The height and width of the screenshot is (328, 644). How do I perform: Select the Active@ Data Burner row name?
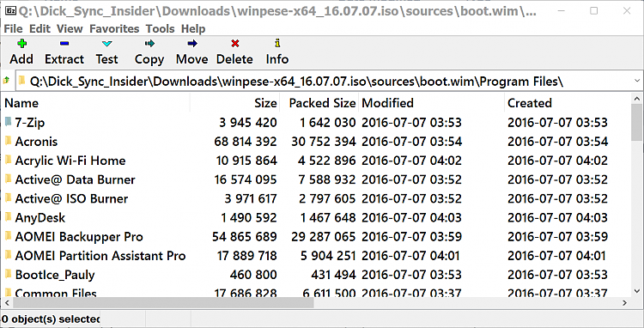[76, 179]
